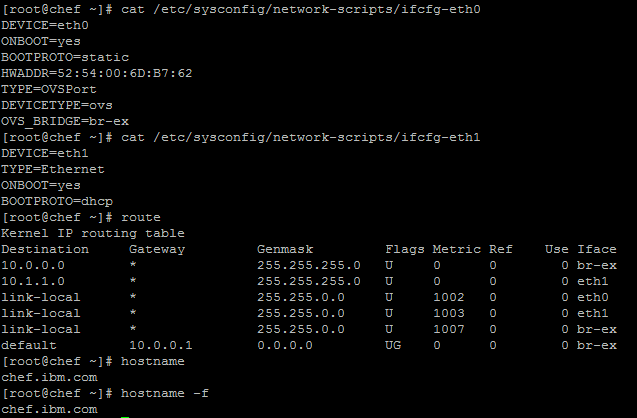This screenshot has height=418, width=637.
Task: Click the route command text
Action: pyautogui.click(x=141, y=217)
